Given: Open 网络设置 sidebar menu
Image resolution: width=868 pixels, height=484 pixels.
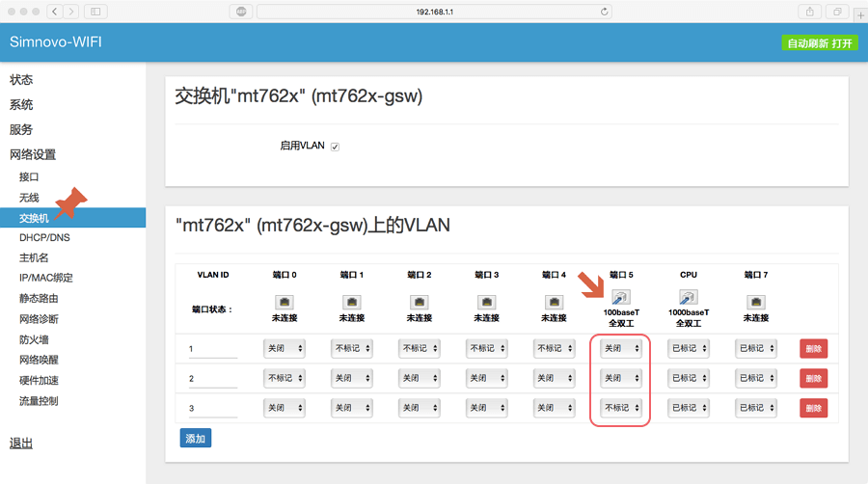Looking at the screenshot, I should [33, 154].
